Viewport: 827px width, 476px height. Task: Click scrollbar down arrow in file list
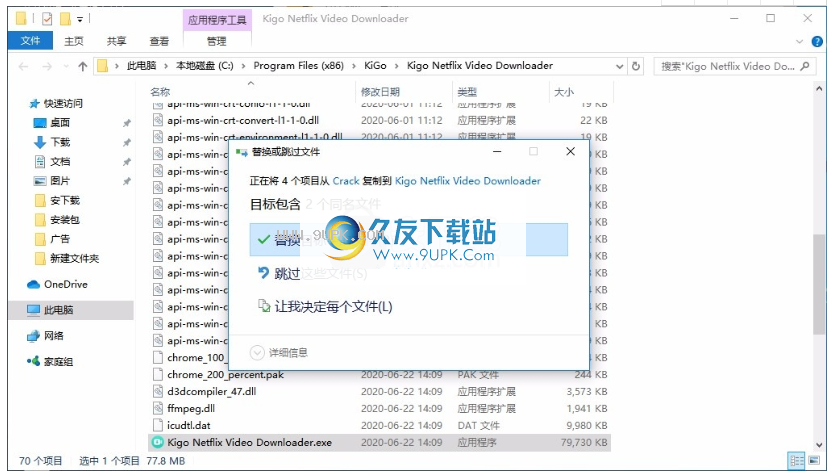819,445
